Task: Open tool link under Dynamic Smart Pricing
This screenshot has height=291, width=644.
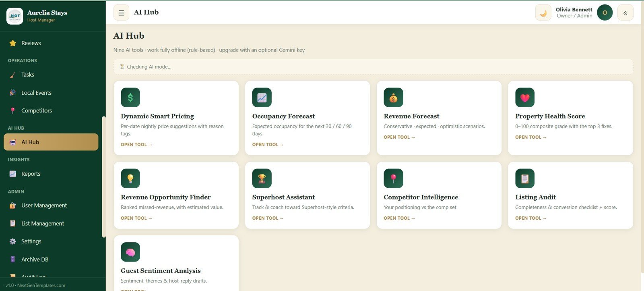Action: [x=136, y=145]
